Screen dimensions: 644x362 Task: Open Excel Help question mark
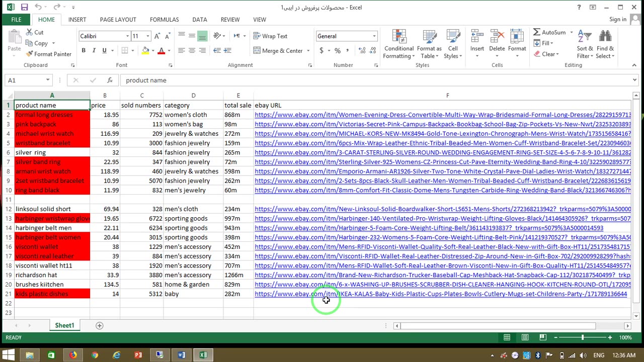pyautogui.click(x=579, y=7)
